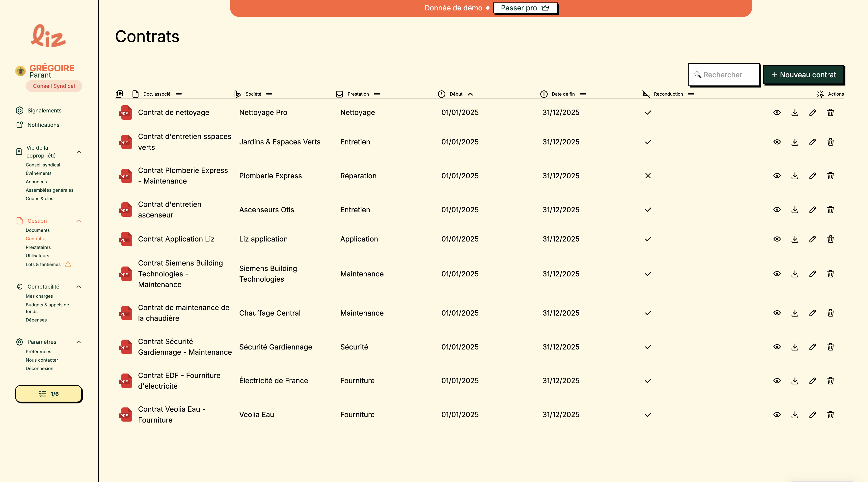The width and height of the screenshot is (868, 482).
Task: View the Contrat Application Liz
Action: pos(777,239)
